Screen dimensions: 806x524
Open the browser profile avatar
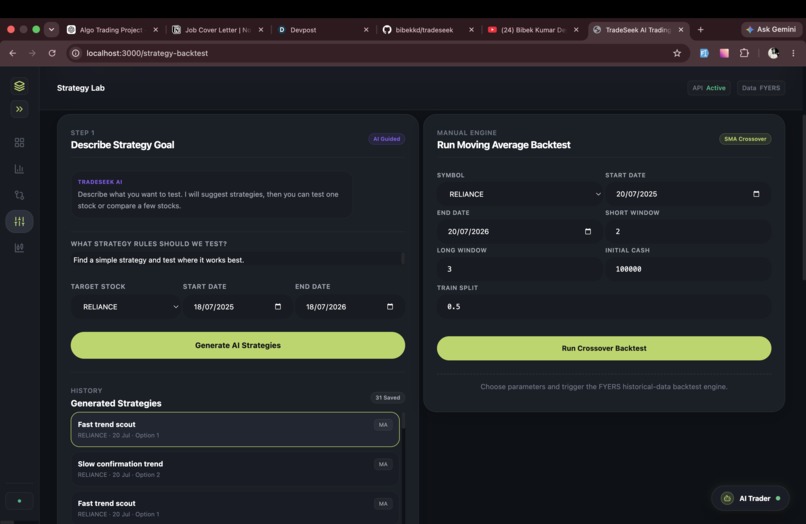(x=773, y=53)
